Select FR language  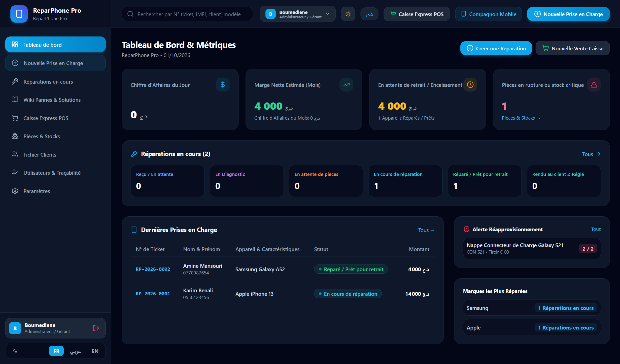pyautogui.click(x=56, y=351)
